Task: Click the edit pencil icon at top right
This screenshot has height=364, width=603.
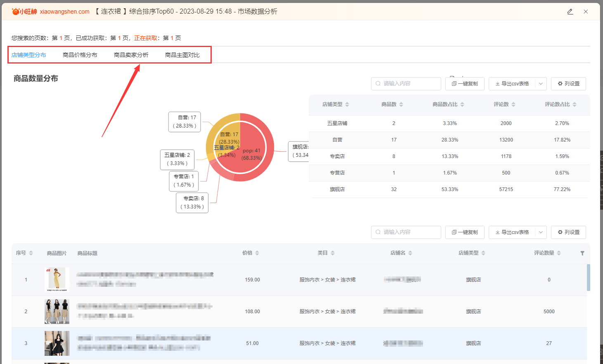Action: coord(570,12)
